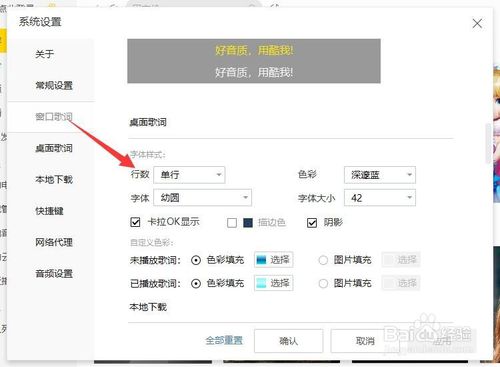Open 本地下载 in the sidebar
500x367 pixels.
54,179
